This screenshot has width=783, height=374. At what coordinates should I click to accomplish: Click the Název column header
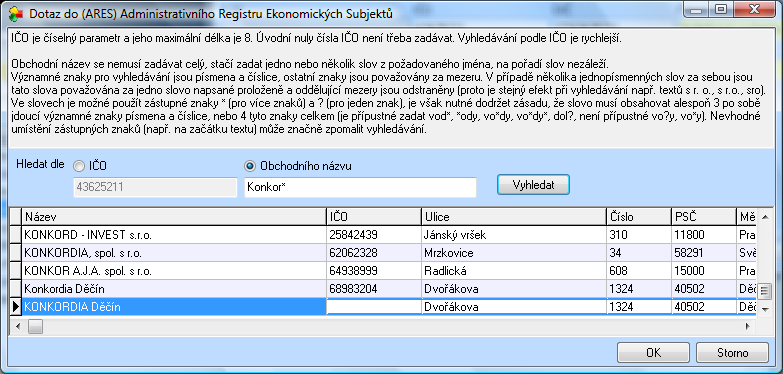point(174,217)
